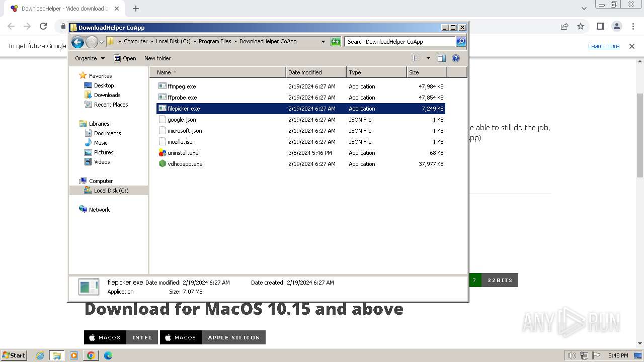The height and width of the screenshot is (362, 644).
Task: Click the Explorer forward navigation arrow
Action: (x=92, y=42)
